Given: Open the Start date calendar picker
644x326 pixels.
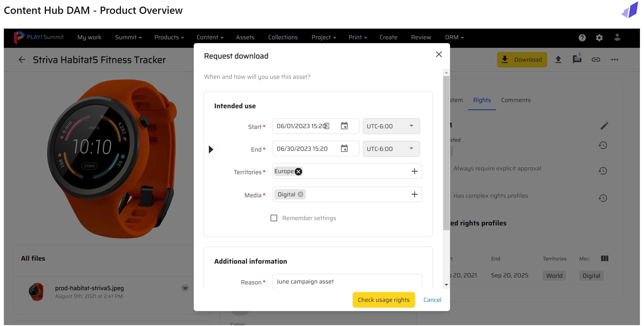Looking at the screenshot, I should (344, 126).
